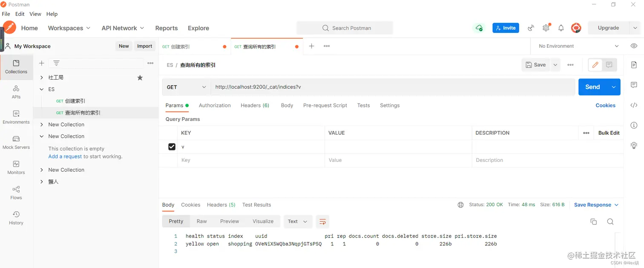Open a new request tab with plus

tap(311, 46)
